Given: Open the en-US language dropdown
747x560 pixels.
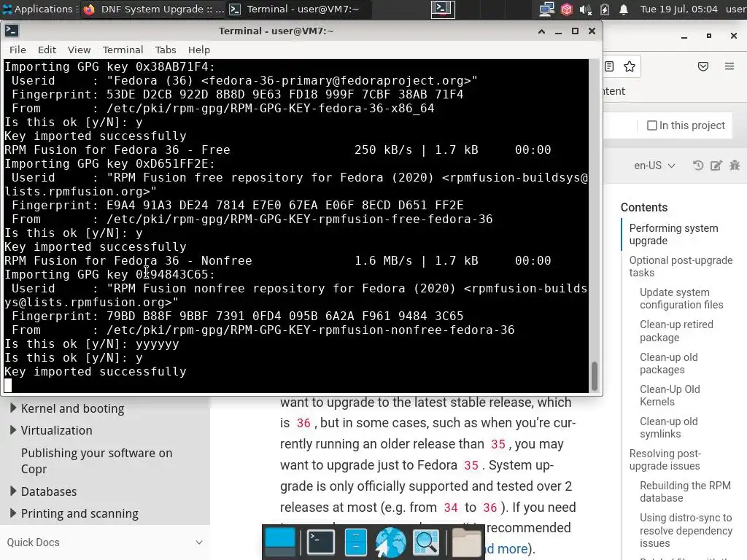Looking at the screenshot, I should point(654,166).
